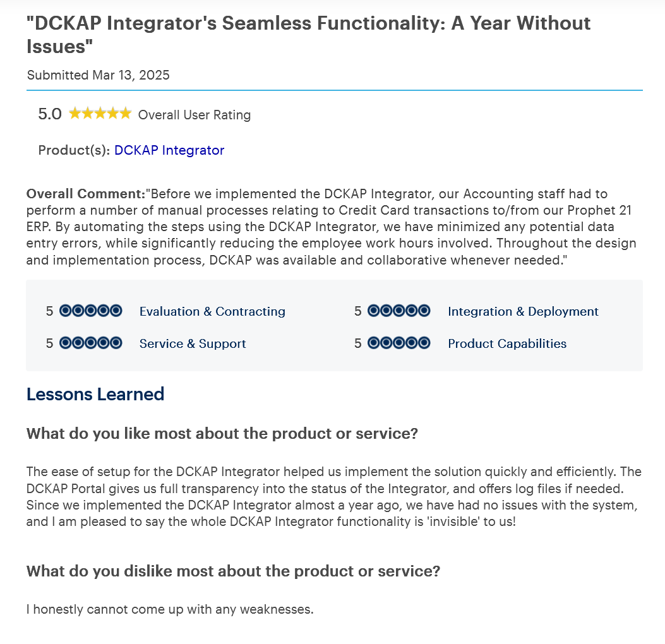
Task: Select the last rating circle for Service & Support
Action: pyautogui.click(x=116, y=343)
